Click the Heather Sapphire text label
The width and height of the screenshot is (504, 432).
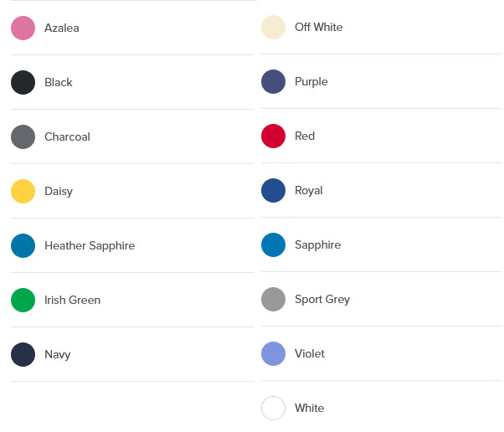click(90, 246)
